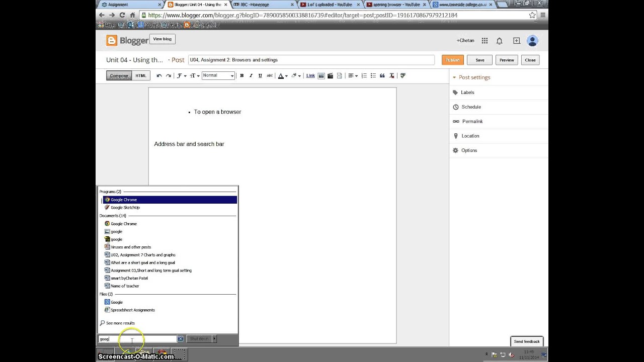Switch to the BBC - Homepage tab
Image resolution: width=644 pixels, height=362 pixels.
tap(264, 5)
